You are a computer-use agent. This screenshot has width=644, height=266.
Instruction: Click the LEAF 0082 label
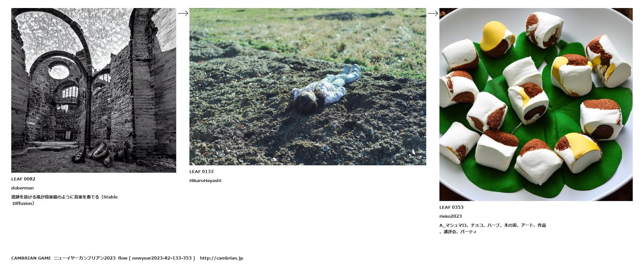(23, 179)
